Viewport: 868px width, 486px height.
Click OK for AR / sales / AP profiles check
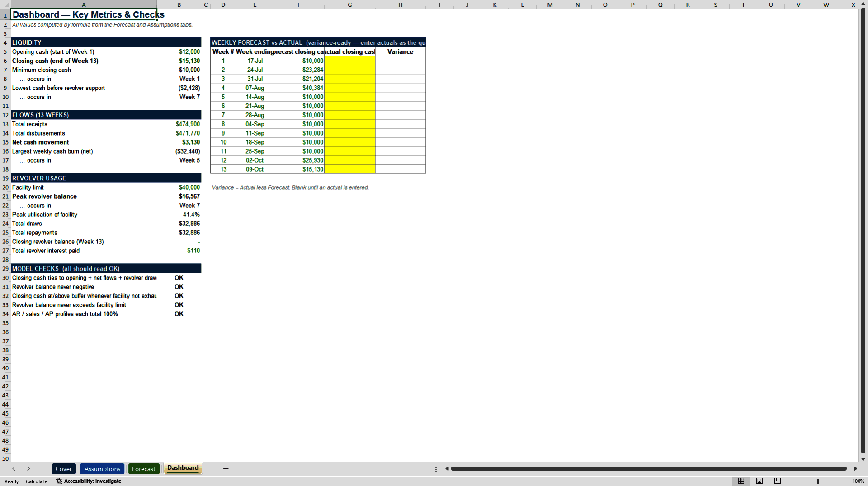179,314
